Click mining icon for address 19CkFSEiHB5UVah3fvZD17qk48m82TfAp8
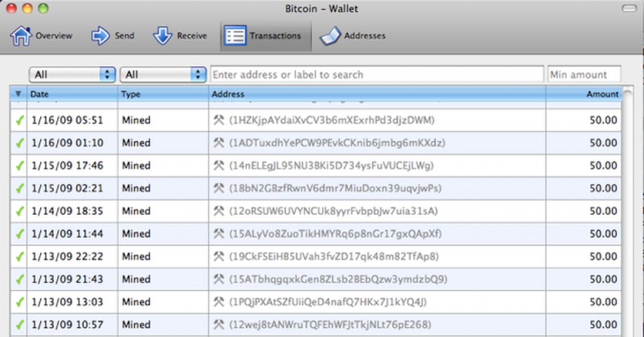Screen dimensions: 644x337 [x=218, y=257]
